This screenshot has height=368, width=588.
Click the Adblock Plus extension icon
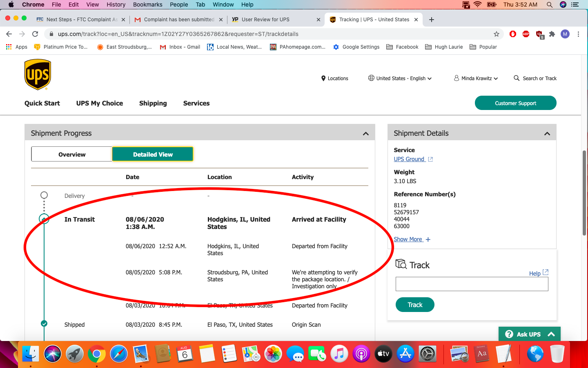526,34
